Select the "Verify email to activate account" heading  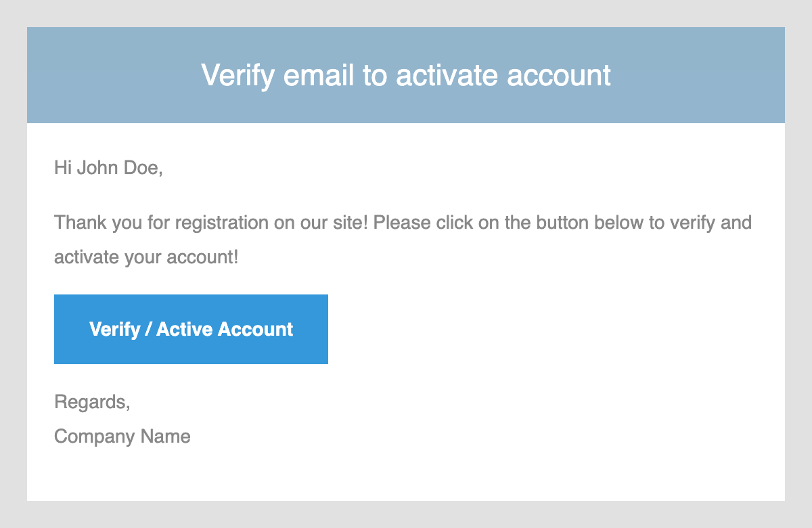(x=406, y=75)
